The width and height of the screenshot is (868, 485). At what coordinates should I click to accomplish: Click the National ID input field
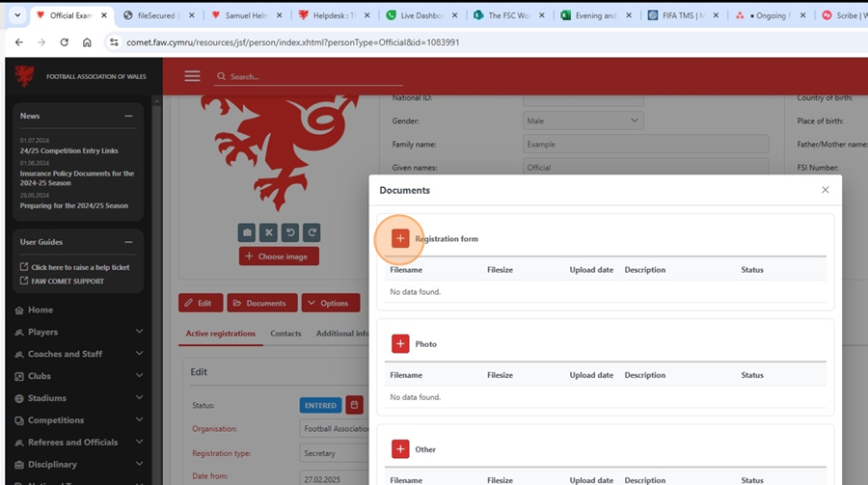pos(583,99)
